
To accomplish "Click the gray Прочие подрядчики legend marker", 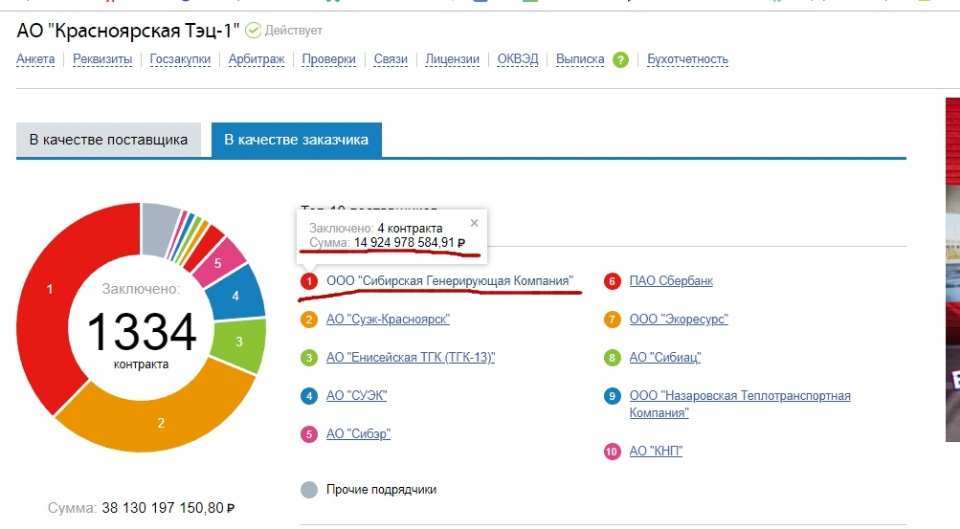I will click(x=309, y=490).
